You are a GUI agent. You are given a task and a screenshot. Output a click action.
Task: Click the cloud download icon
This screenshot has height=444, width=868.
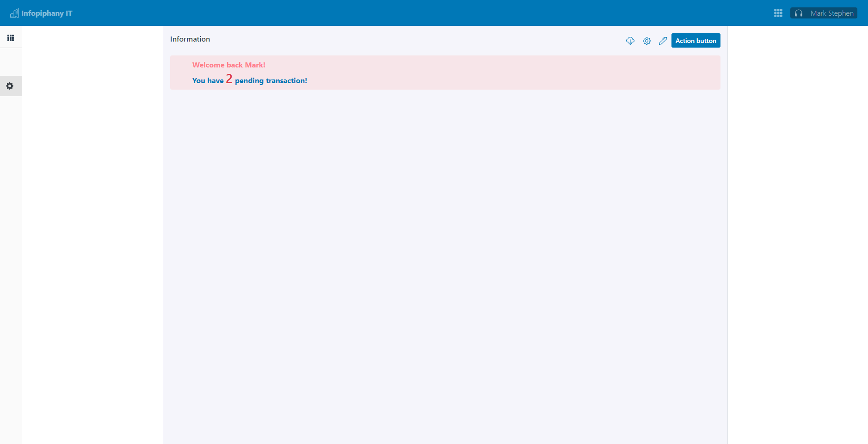(x=630, y=41)
